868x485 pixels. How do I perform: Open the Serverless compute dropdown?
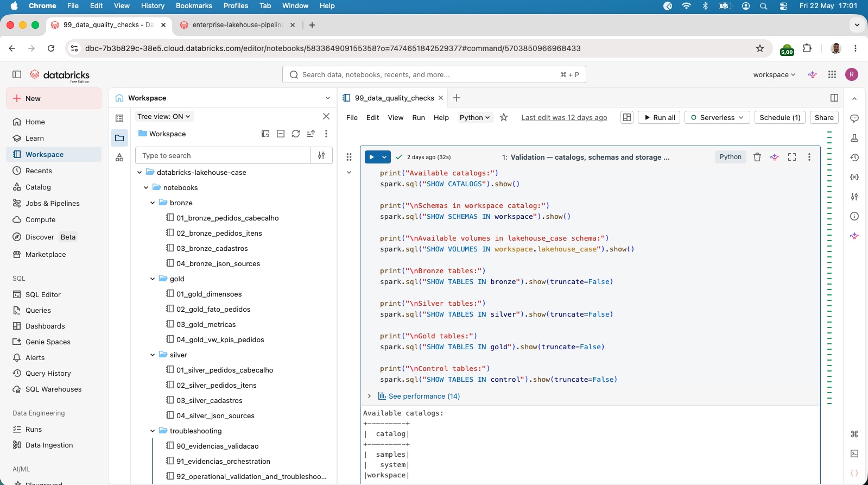coord(717,117)
